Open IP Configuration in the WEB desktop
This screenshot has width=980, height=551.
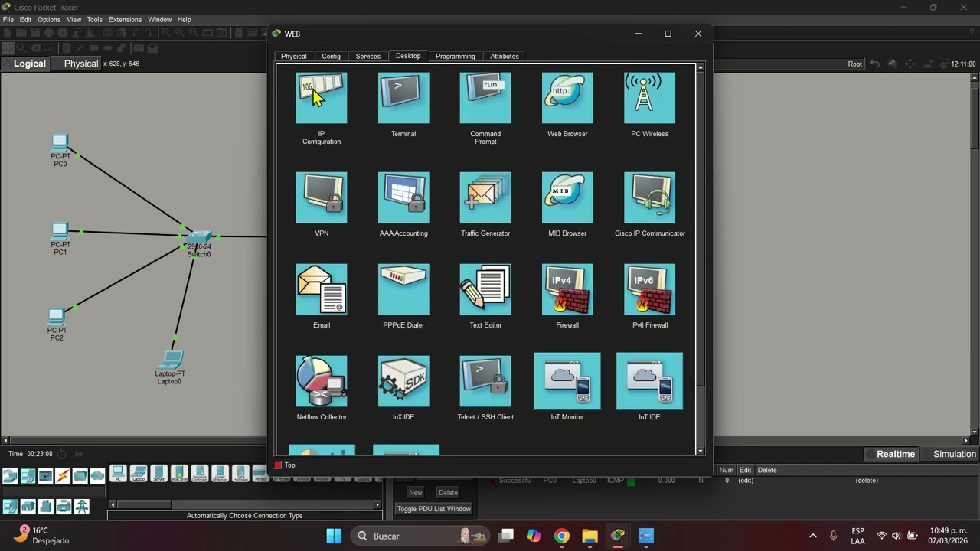tap(322, 98)
